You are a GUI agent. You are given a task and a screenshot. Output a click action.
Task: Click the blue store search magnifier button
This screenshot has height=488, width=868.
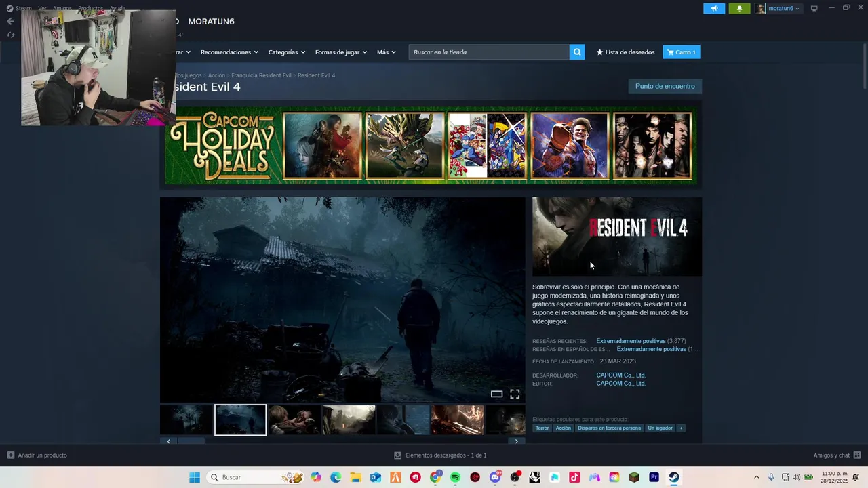pyautogui.click(x=577, y=52)
